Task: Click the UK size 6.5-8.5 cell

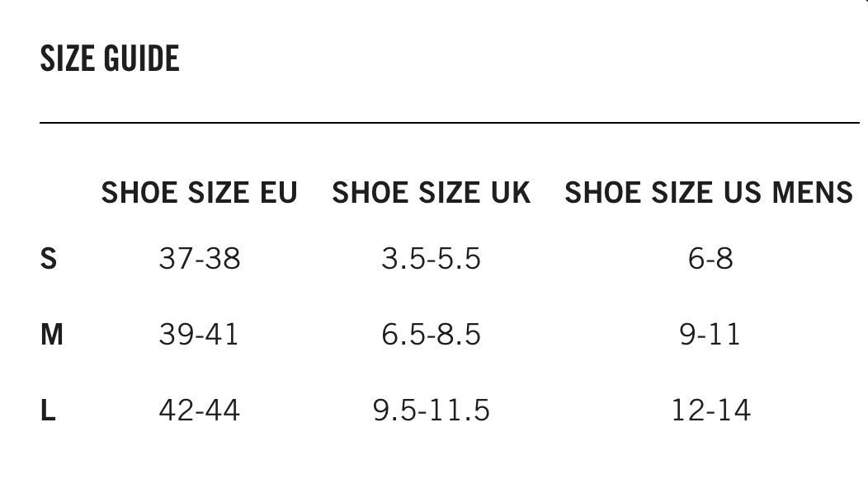Action: click(431, 335)
